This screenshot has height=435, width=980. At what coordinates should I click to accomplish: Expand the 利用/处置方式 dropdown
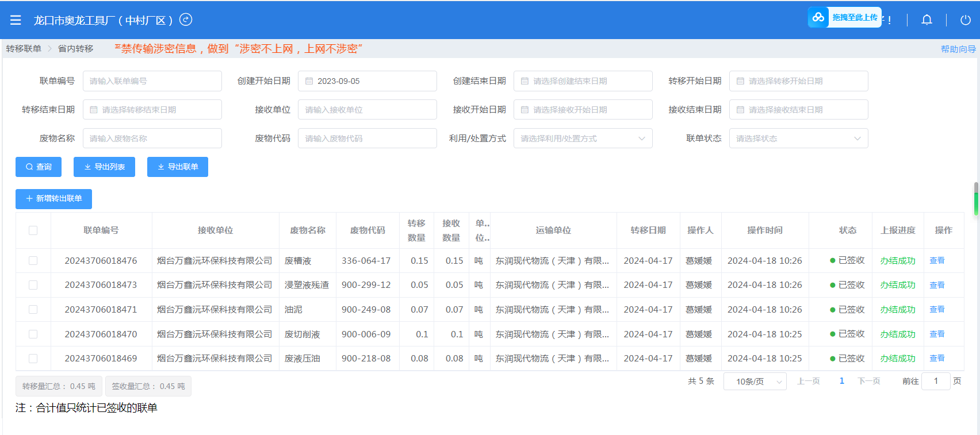pyautogui.click(x=583, y=138)
